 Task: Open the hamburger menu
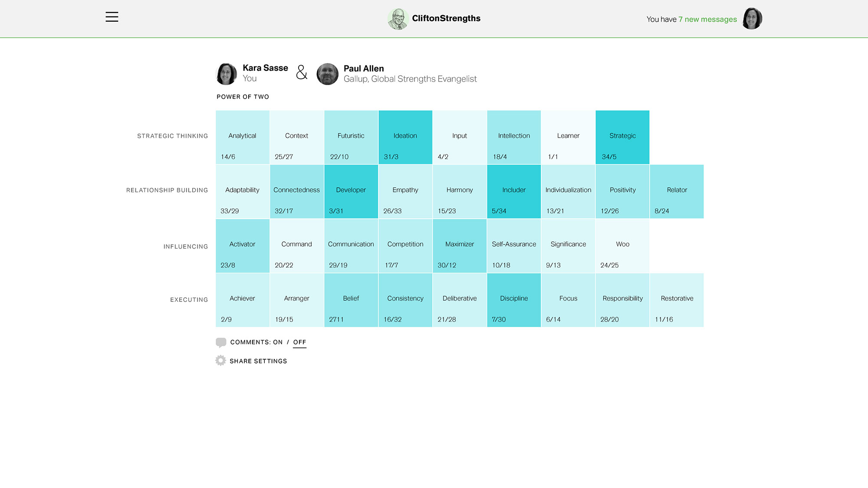(112, 17)
